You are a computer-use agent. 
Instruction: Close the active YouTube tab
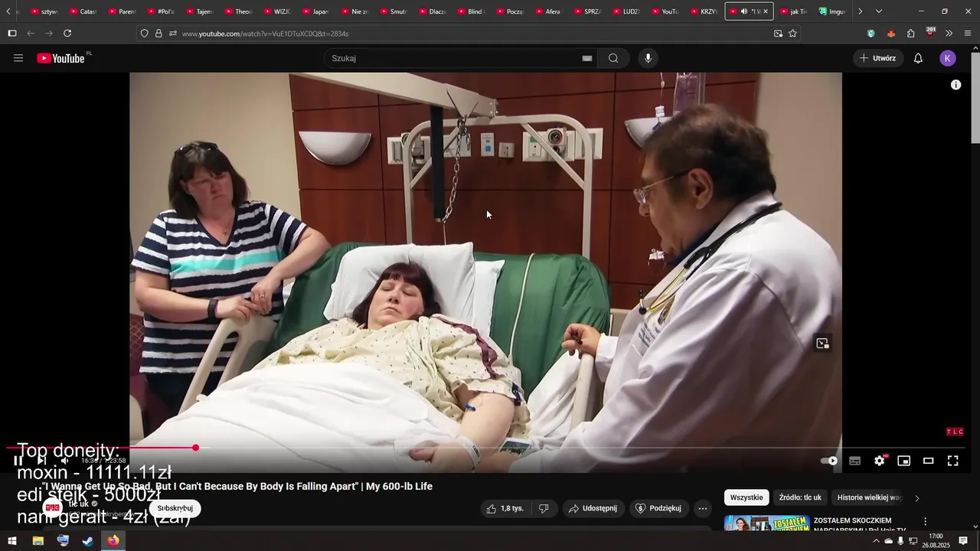coord(766,11)
